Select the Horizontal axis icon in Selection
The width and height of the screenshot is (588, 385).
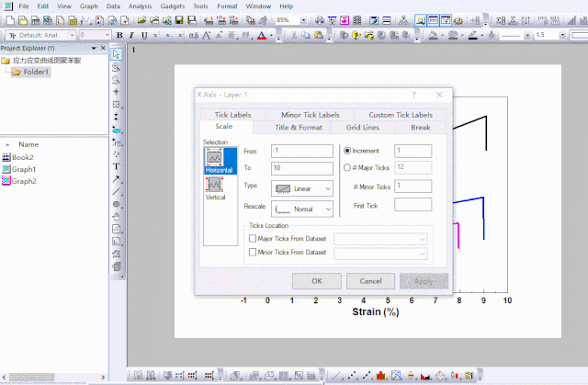click(220, 161)
